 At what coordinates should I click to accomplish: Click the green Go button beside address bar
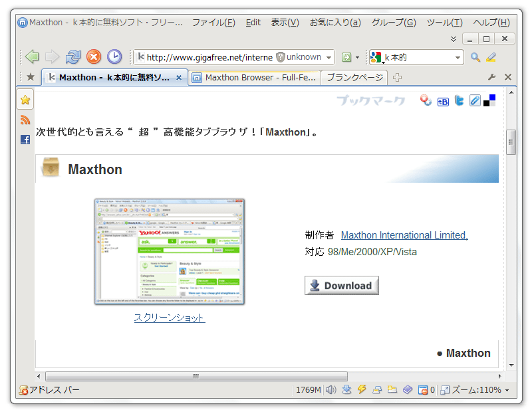[x=346, y=57]
